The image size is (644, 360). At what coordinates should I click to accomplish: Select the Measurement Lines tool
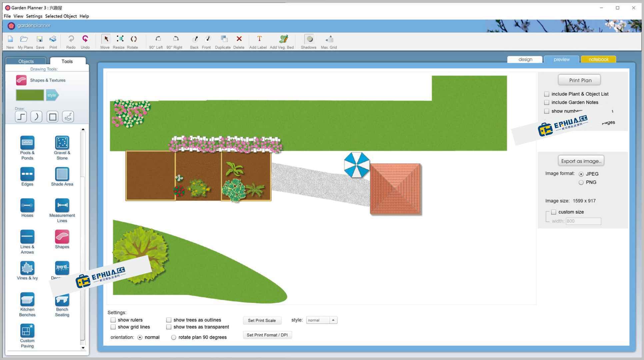tap(62, 206)
